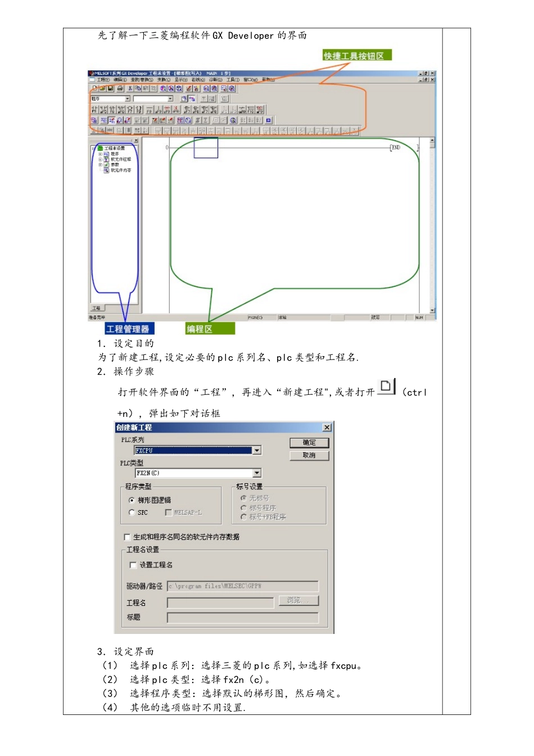Open the 查找/替换 menu
Viewport: 534px width, 756px height.
[142, 80]
